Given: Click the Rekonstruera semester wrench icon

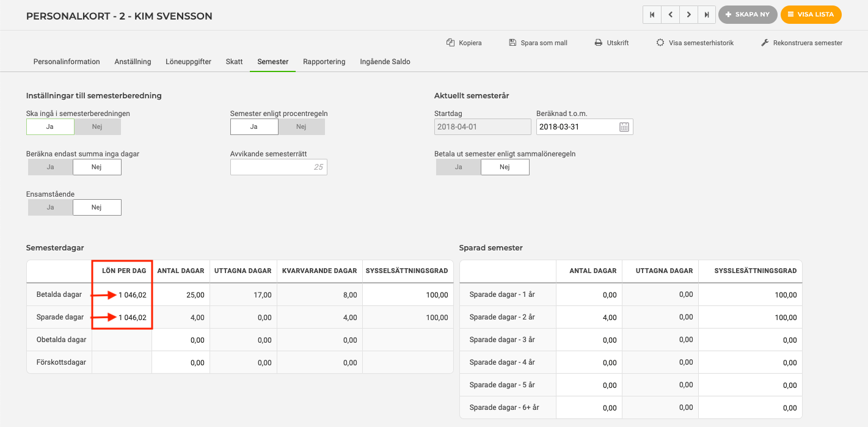Looking at the screenshot, I should click(x=764, y=43).
